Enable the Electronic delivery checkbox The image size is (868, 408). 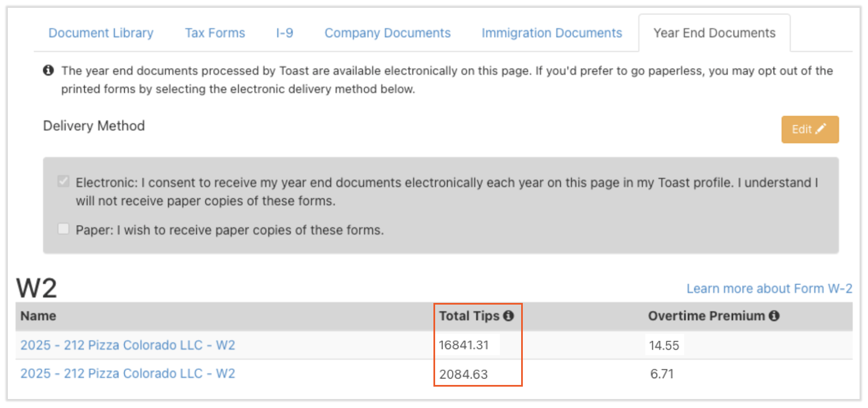[x=64, y=182]
